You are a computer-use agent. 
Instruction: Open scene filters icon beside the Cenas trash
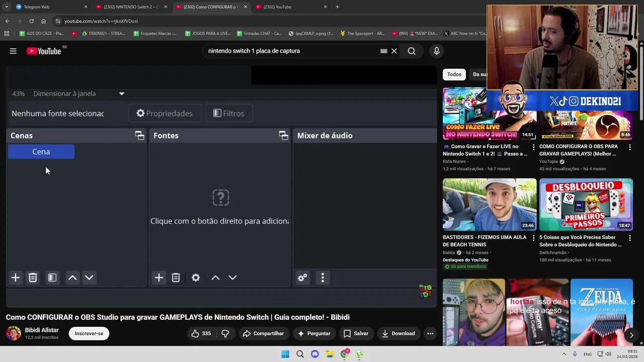click(x=52, y=278)
